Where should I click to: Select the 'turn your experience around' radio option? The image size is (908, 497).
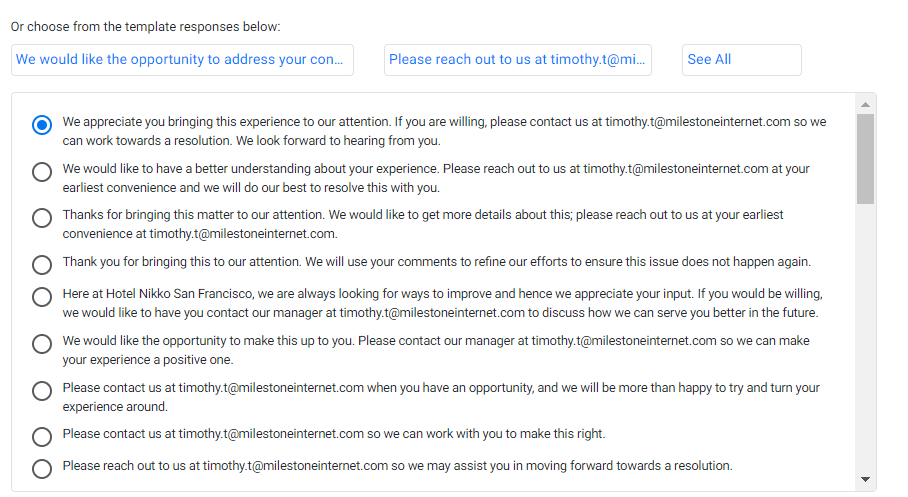(x=42, y=390)
